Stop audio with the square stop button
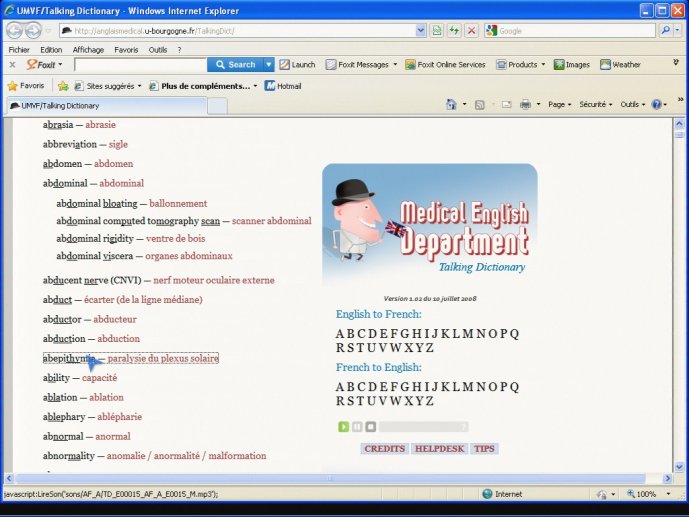The image size is (689, 517). (x=371, y=427)
